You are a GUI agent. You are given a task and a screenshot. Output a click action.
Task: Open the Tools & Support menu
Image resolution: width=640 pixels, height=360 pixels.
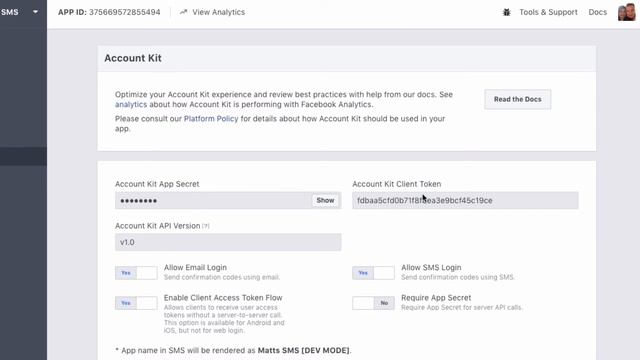(548, 12)
